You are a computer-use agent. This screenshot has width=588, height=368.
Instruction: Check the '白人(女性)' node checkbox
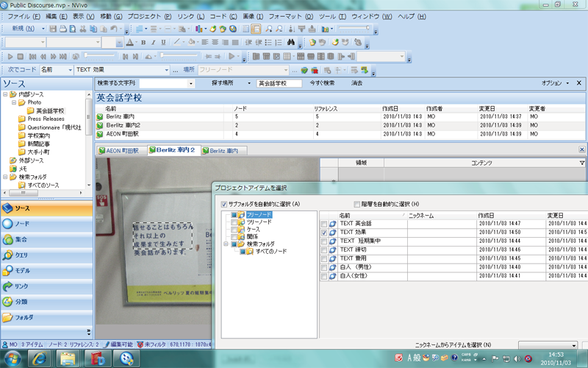tap(324, 277)
